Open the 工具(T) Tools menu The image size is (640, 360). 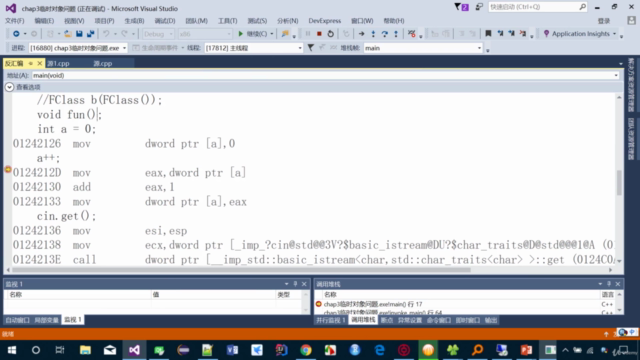227,21
